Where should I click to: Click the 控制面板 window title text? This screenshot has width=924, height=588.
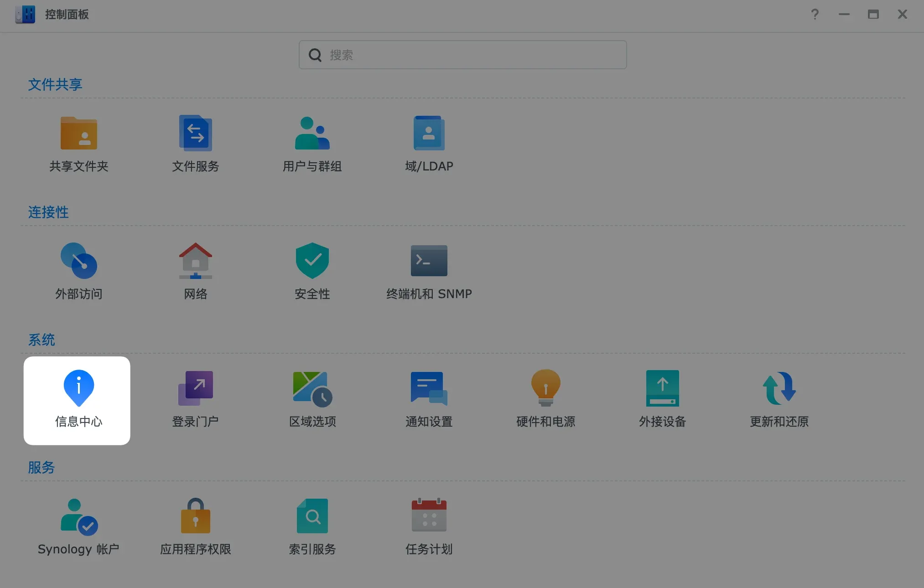(x=67, y=15)
